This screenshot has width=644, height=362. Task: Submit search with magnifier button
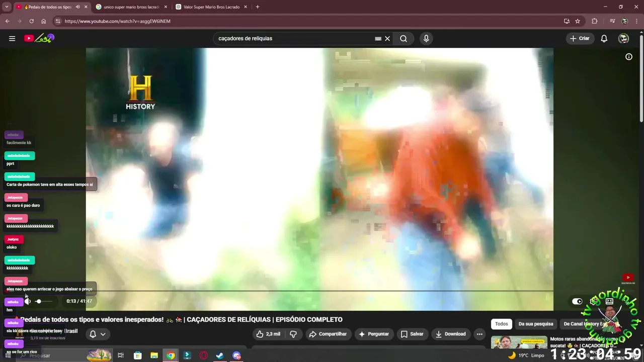coord(404,38)
